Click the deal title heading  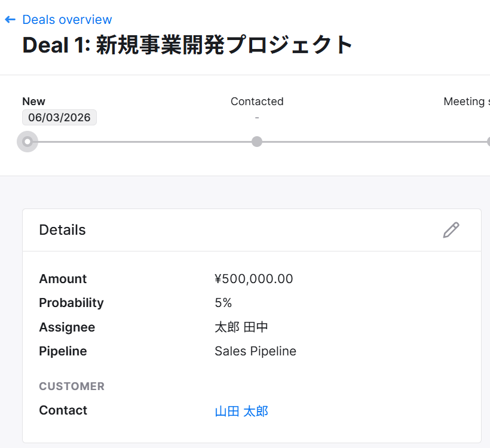point(188,45)
